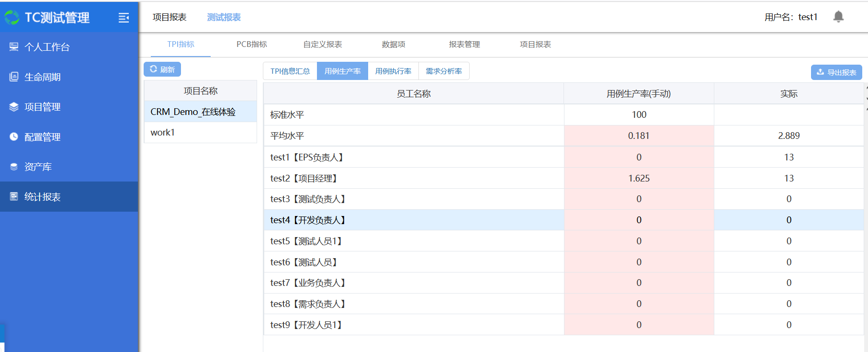Image resolution: width=868 pixels, height=352 pixels.
Task: Open 个人工作台 from the sidebar
Action: pyautogui.click(x=47, y=47)
